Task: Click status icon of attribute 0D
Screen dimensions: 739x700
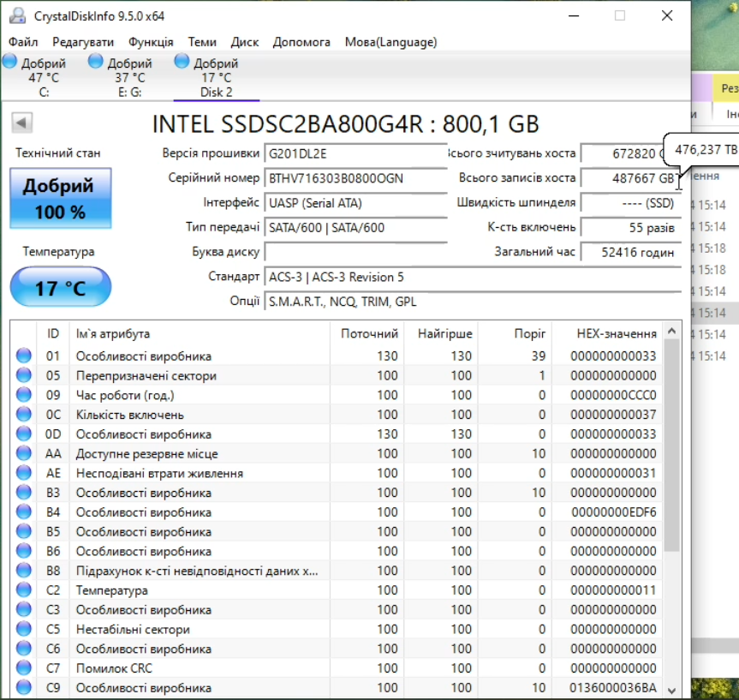Action: pyautogui.click(x=24, y=434)
